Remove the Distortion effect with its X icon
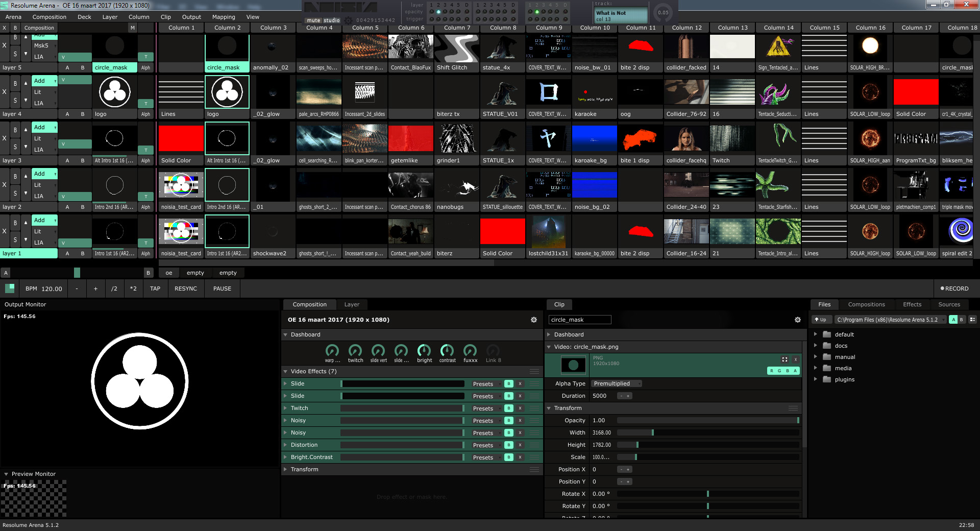 (x=520, y=445)
